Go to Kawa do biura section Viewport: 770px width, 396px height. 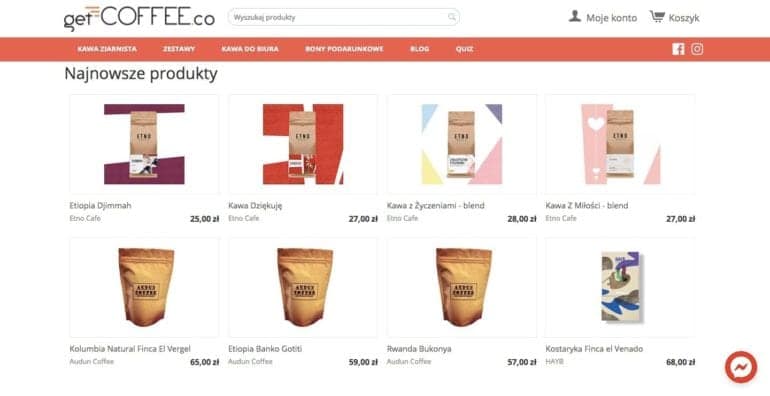[x=250, y=49]
